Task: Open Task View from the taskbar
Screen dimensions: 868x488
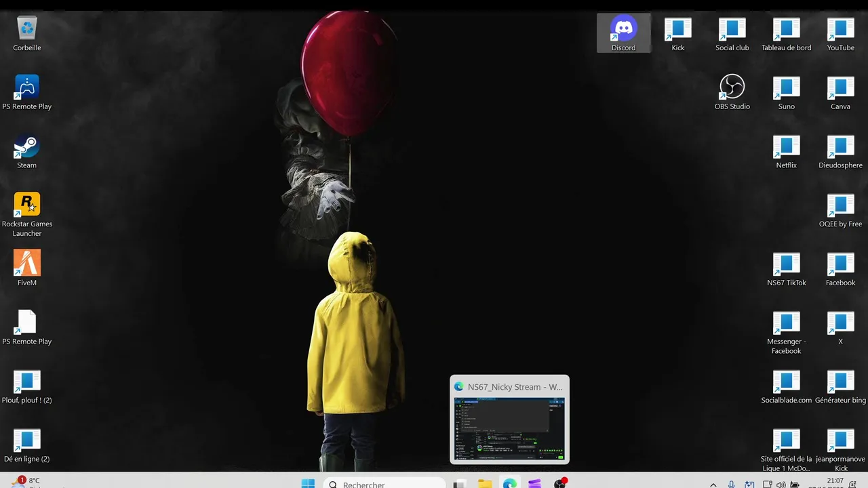Action: pos(460,484)
